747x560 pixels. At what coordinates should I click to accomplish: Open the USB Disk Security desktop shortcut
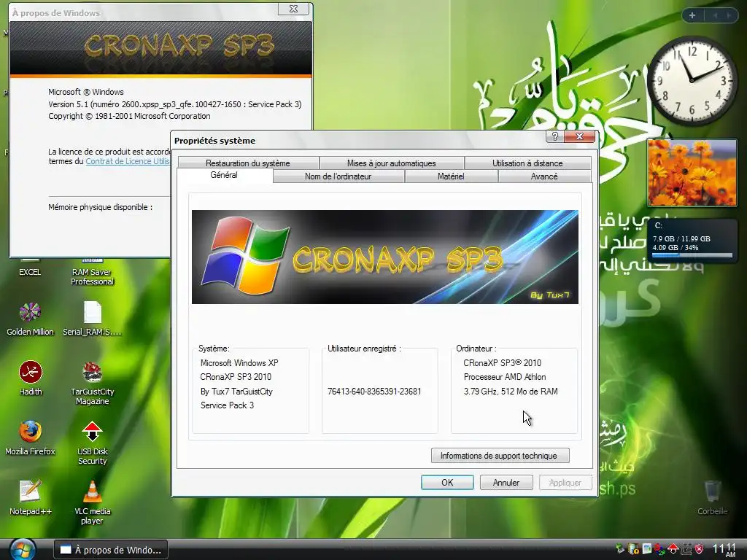pyautogui.click(x=93, y=443)
